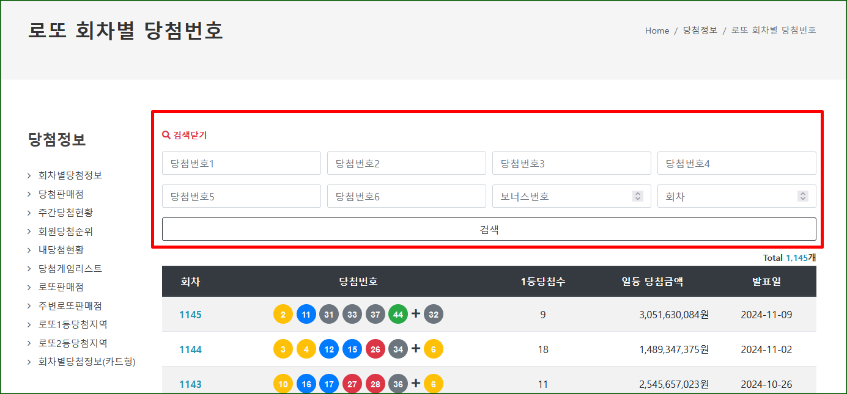The width and height of the screenshot is (847, 394).
Task: Click into the 당첨번호6 input field
Action: pyautogui.click(x=406, y=196)
